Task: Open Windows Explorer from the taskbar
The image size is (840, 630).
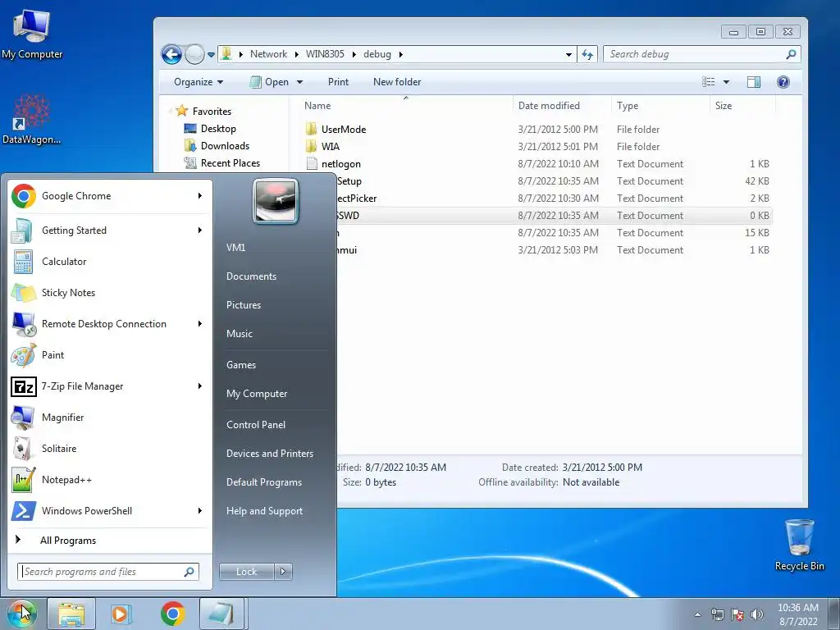Action: click(71, 614)
